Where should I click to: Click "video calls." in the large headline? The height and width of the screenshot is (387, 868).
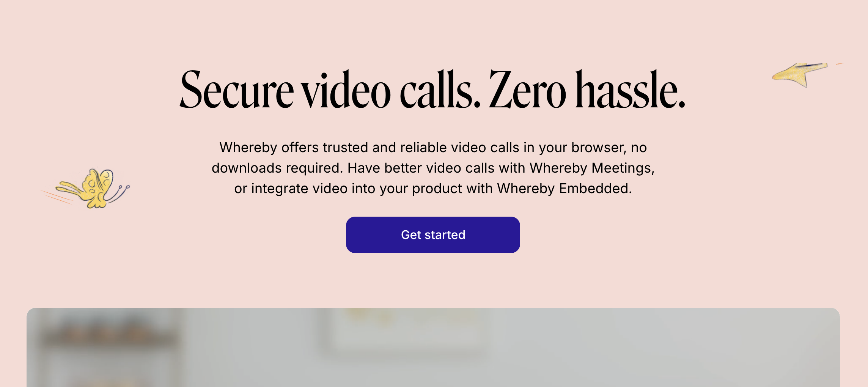tap(391, 90)
